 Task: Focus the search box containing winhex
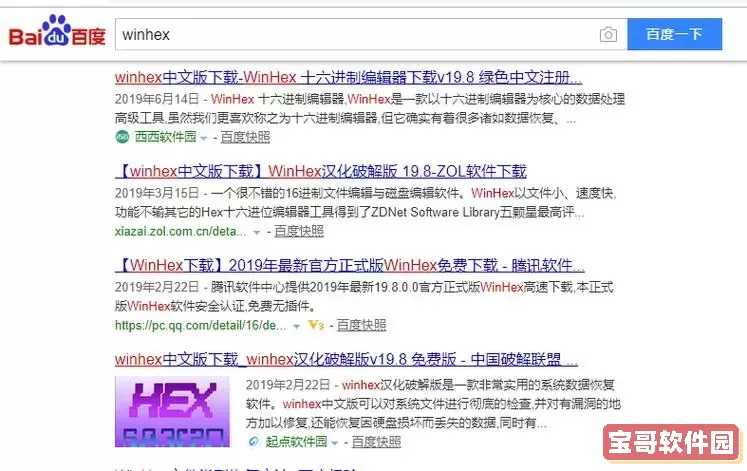[x=371, y=34]
